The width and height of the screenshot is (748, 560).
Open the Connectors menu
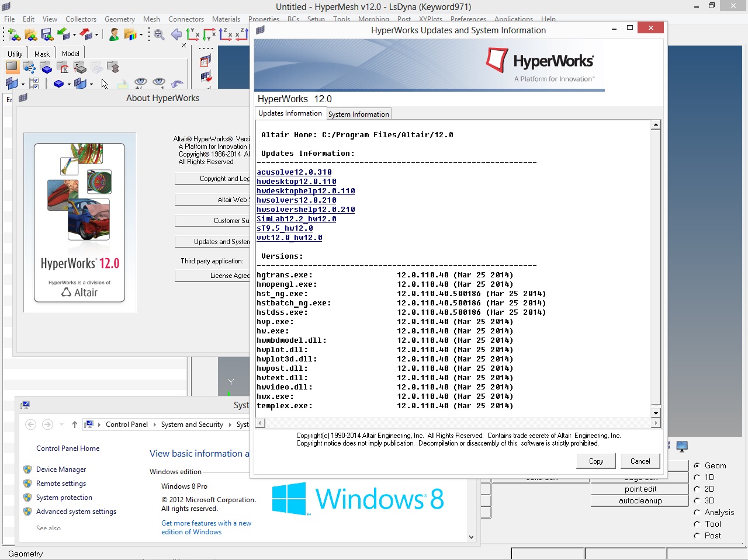pyautogui.click(x=186, y=19)
